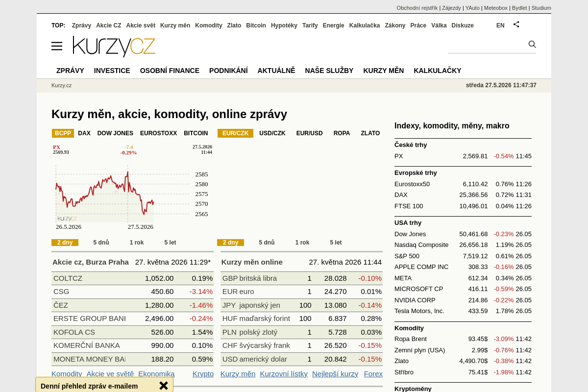
Task: Click the Akcie CZ top link
Action: [109, 25]
